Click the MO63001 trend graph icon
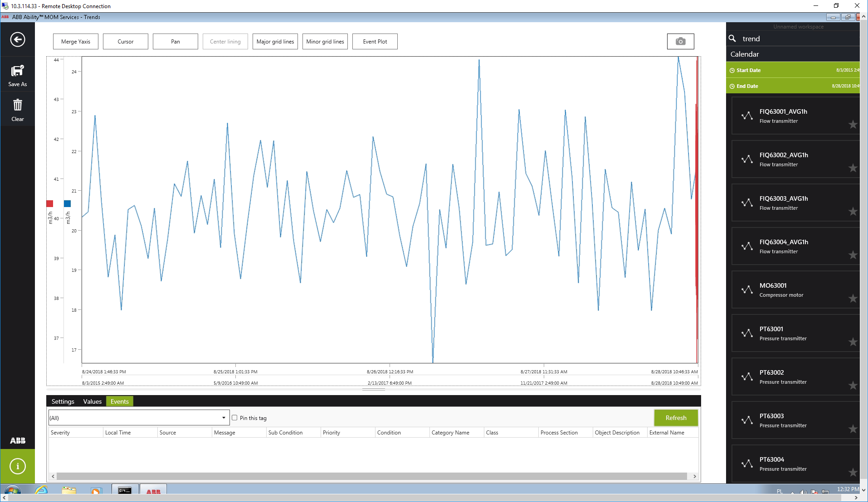Screen dimensions: 868x502 (x=747, y=290)
